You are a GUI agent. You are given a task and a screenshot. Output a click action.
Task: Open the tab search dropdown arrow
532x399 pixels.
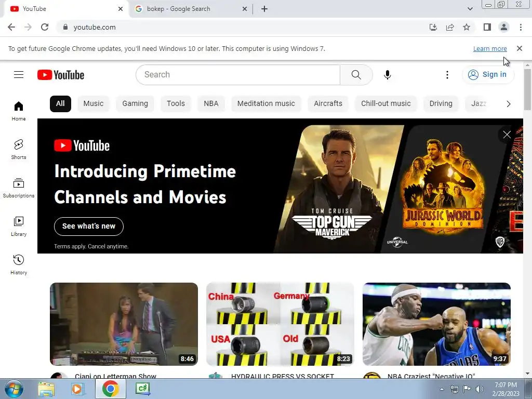470,9
